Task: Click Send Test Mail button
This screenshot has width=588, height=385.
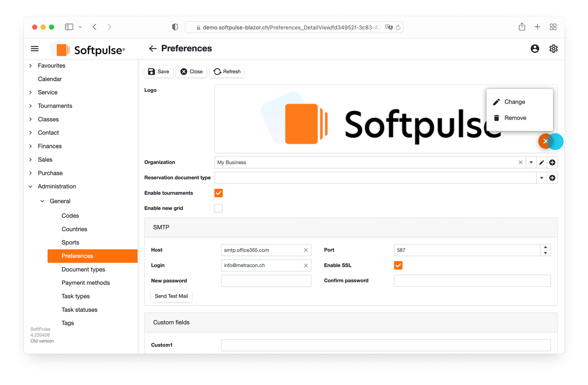Action: click(x=171, y=296)
